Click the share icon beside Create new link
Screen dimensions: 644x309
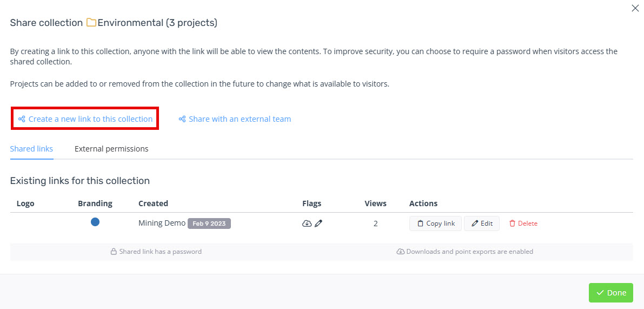click(22, 119)
